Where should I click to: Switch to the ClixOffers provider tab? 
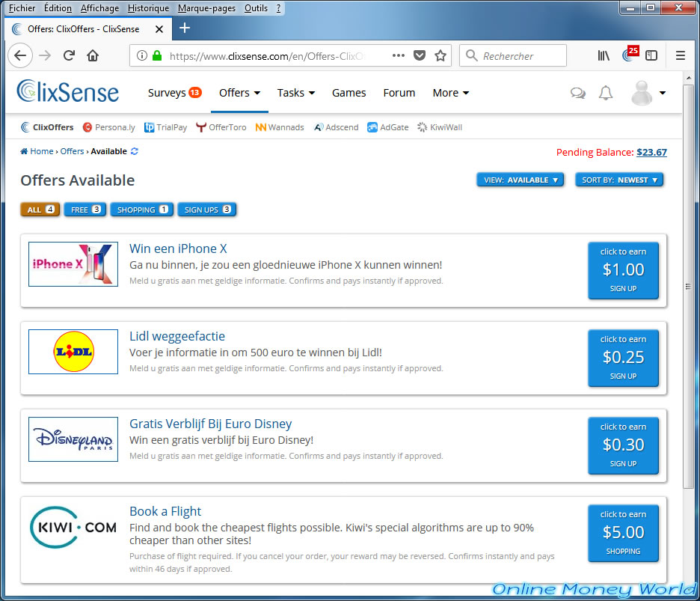47,127
